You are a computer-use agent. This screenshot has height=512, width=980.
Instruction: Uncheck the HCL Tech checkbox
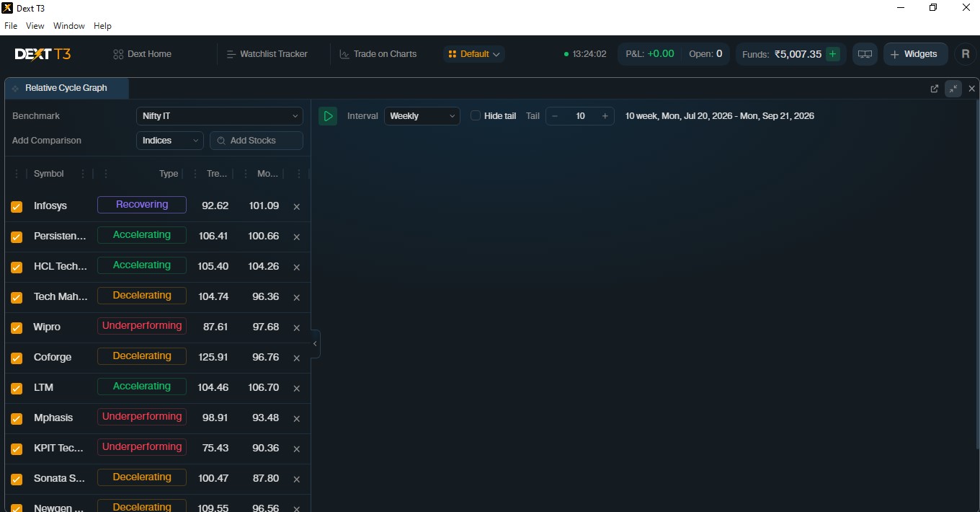tap(17, 268)
